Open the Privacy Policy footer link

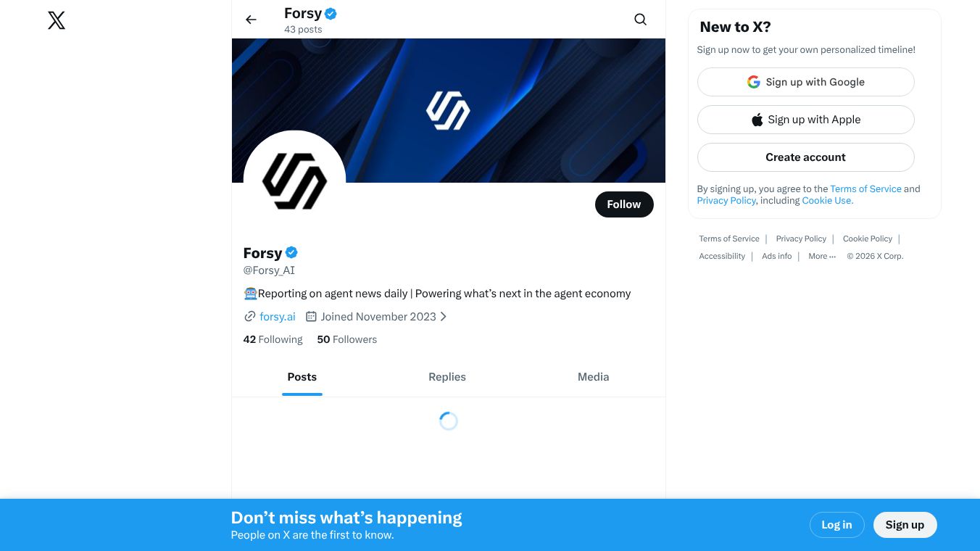click(801, 239)
